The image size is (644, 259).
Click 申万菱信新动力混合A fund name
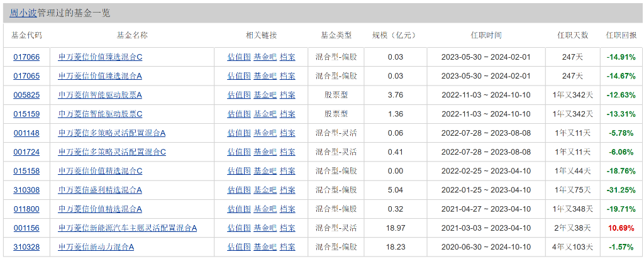(x=96, y=247)
